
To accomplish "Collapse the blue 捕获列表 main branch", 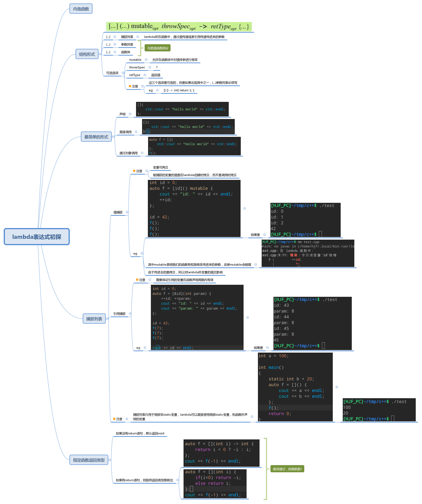I will coord(107,319).
